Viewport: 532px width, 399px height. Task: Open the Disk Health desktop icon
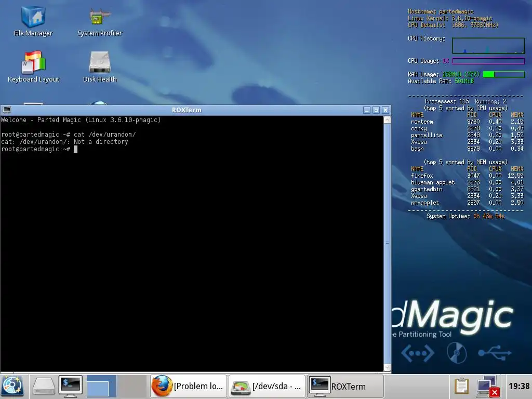coord(100,67)
